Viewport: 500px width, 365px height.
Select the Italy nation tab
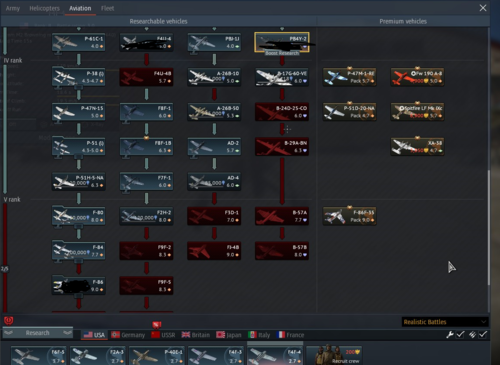tap(259, 335)
